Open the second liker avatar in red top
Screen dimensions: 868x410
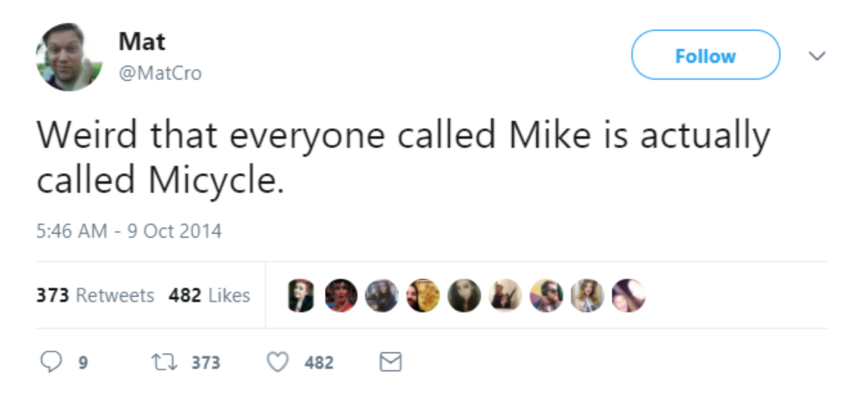(341, 296)
